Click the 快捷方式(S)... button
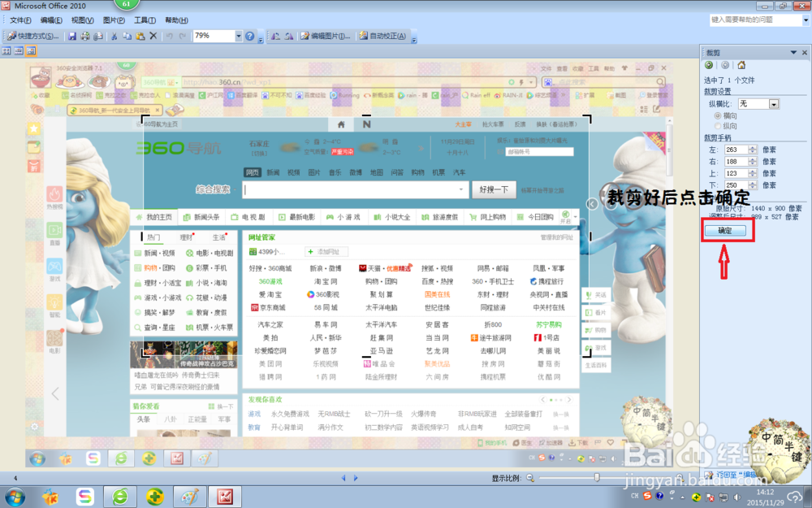 point(33,36)
